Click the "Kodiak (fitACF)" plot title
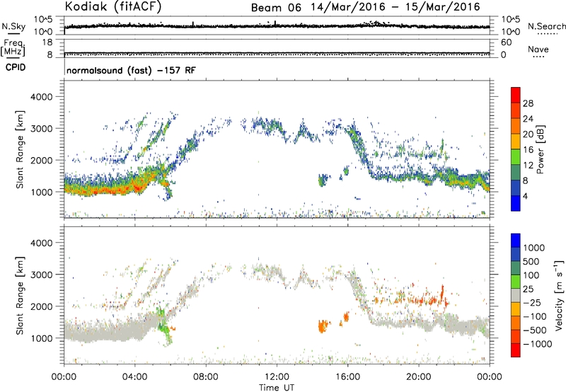The image size is (566, 392). click(113, 6)
